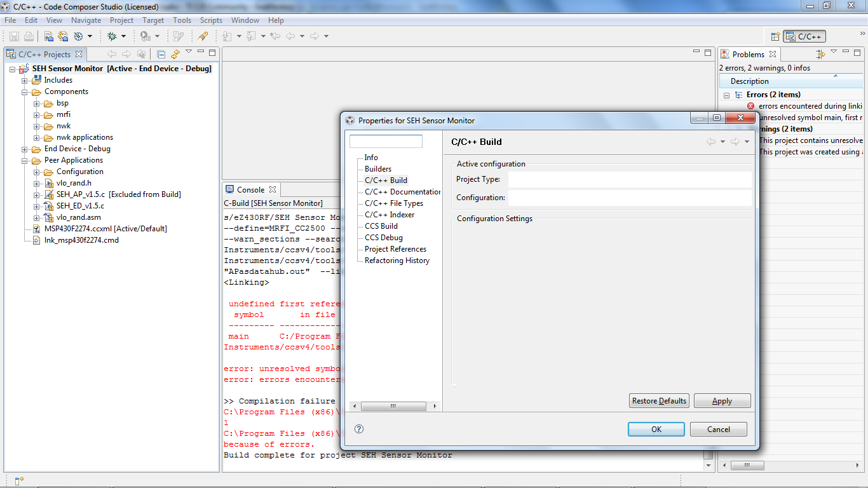This screenshot has height=488, width=868.
Task: Open the dropdown arrow beside the main toolbar Back arrow
Action: pyautogui.click(x=302, y=36)
